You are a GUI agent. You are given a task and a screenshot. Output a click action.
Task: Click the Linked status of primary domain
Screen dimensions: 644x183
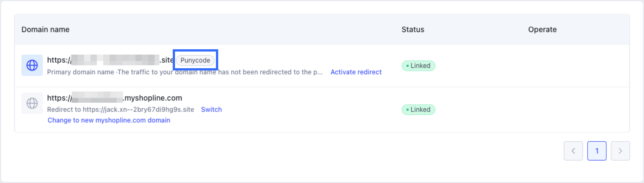tap(418, 66)
